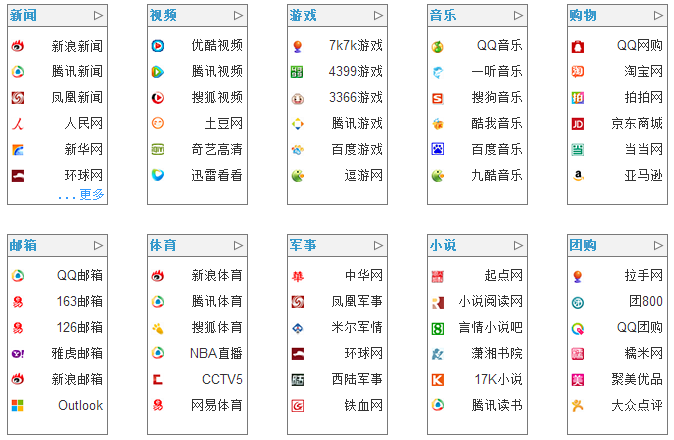Open the QQ网购 link
This screenshot has height=440, width=674.
[x=640, y=46]
